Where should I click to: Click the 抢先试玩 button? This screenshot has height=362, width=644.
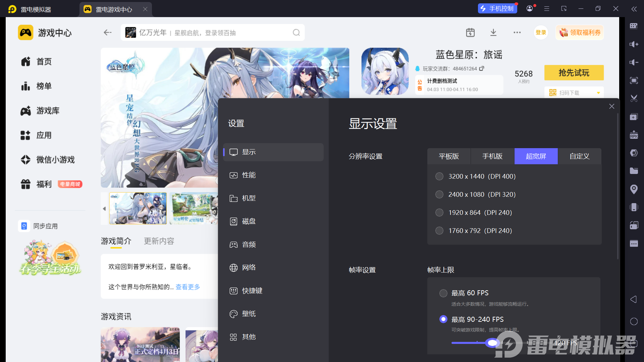click(x=574, y=73)
